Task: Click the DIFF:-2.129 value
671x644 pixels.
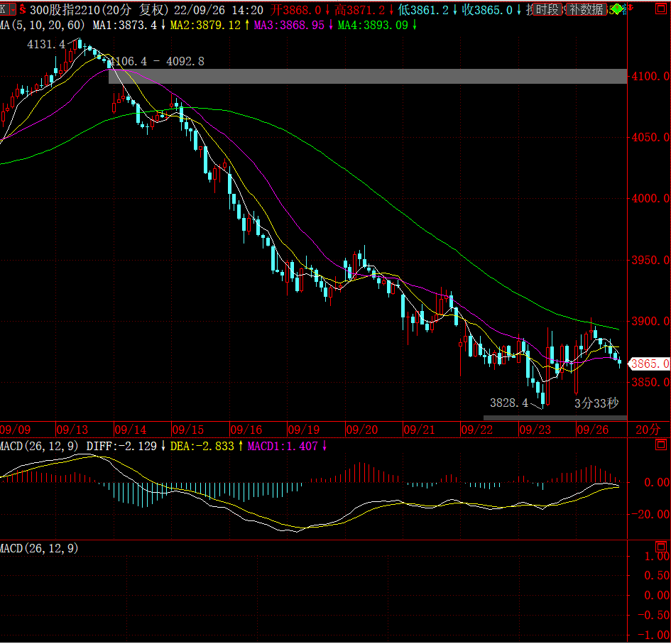Action: click(x=121, y=447)
